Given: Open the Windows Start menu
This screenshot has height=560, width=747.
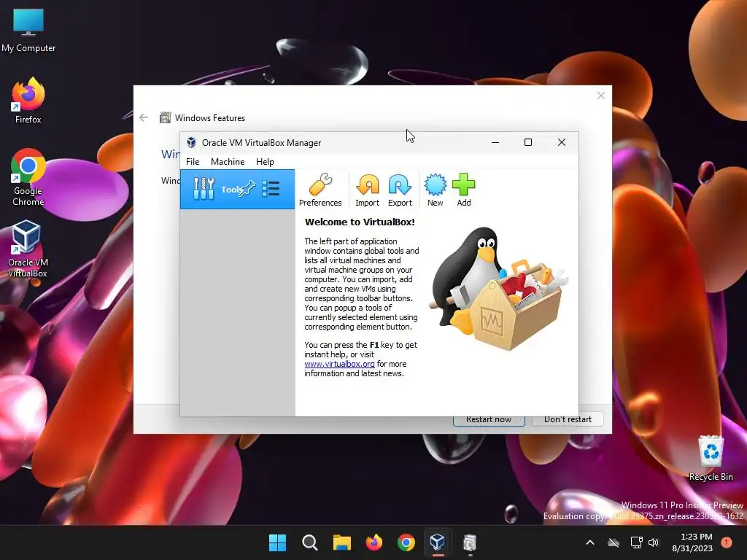Looking at the screenshot, I should 278,542.
